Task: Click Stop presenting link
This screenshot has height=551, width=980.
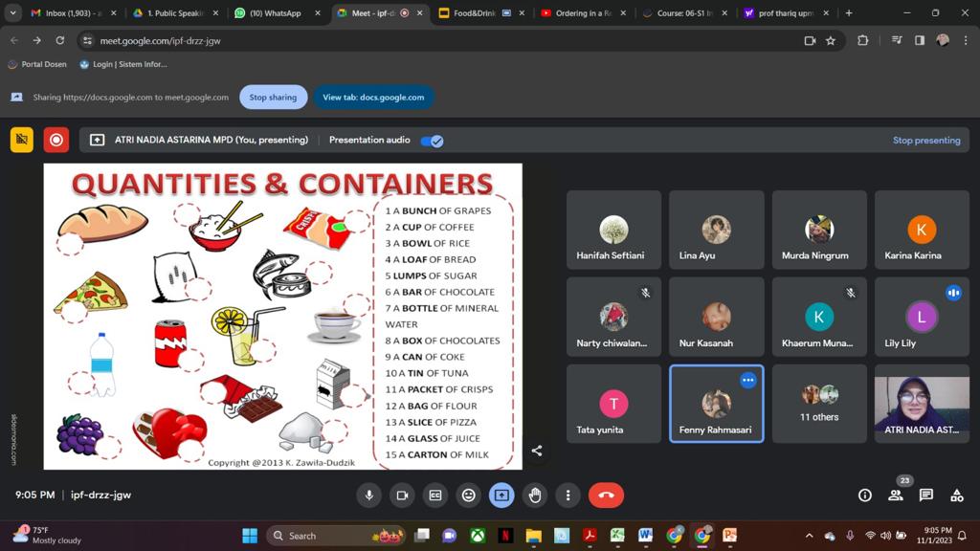Action: [x=926, y=140]
